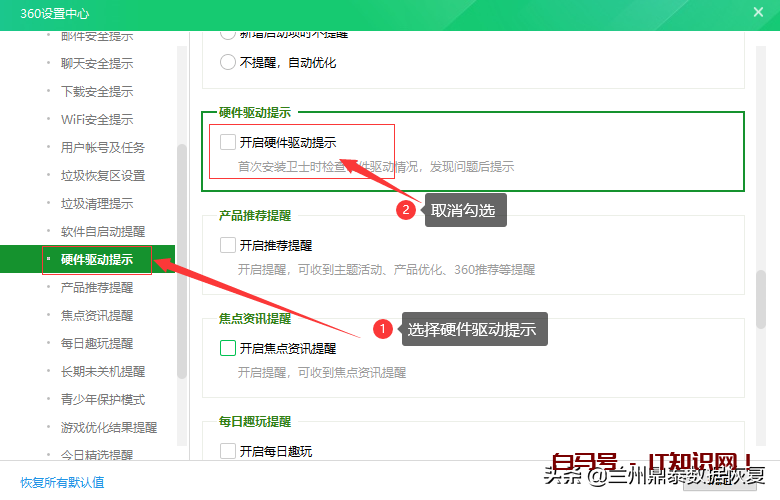Image resolution: width=780 pixels, height=500 pixels.
Task: Select the 不提醒，自动优化 radio button
Action: (x=228, y=62)
